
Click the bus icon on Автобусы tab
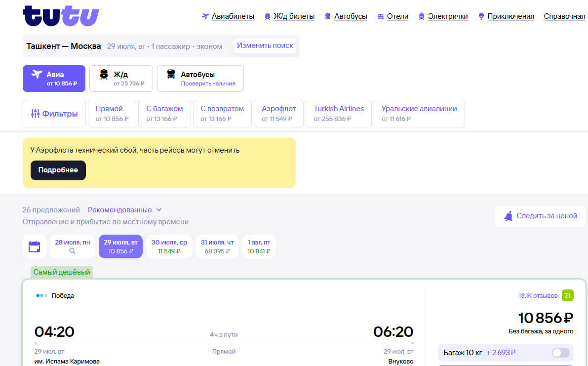[x=171, y=75]
